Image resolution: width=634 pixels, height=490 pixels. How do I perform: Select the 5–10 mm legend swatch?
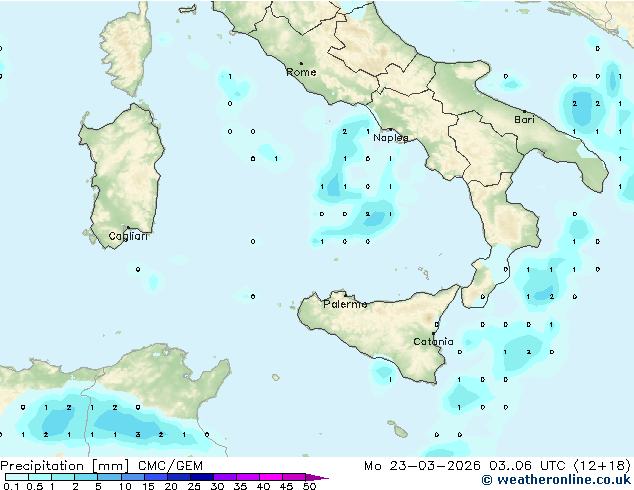coord(109,477)
